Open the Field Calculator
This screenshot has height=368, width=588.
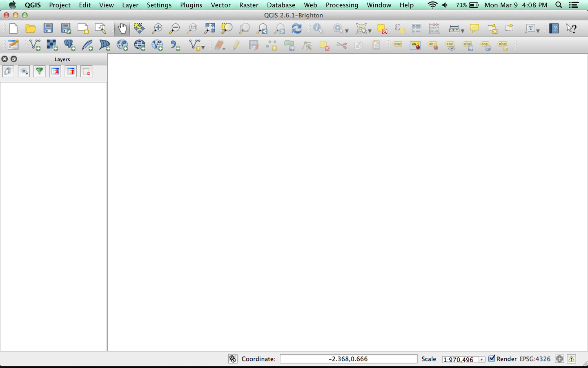tap(434, 29)
